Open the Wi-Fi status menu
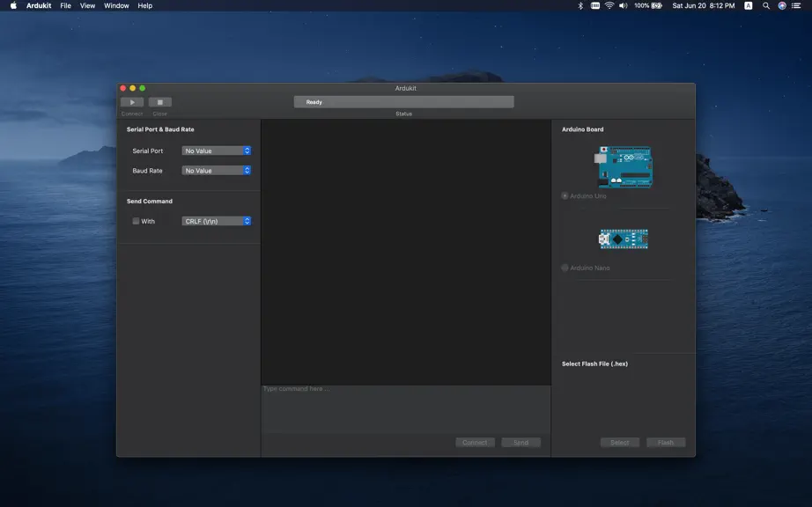812x507 pixels. click(609, 5)
